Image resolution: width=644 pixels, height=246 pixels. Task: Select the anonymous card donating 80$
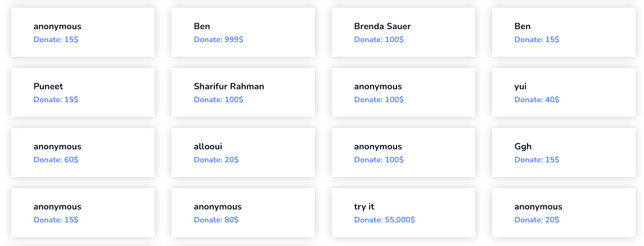pyautogui.click(x=243, y=213)
